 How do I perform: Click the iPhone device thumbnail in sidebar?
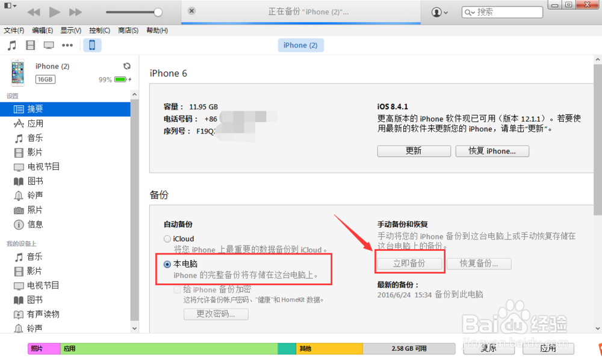pyautogui.click(x=17, y=72)
